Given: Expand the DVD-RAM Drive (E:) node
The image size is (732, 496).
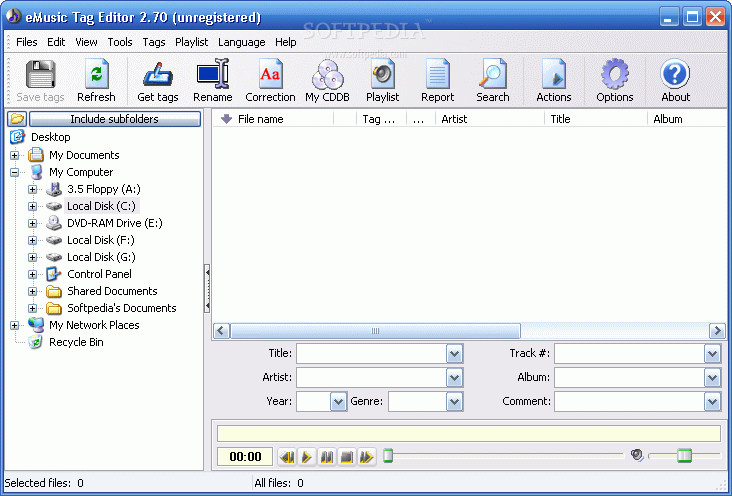Looking at the screenshot, I should coord(32,223).
